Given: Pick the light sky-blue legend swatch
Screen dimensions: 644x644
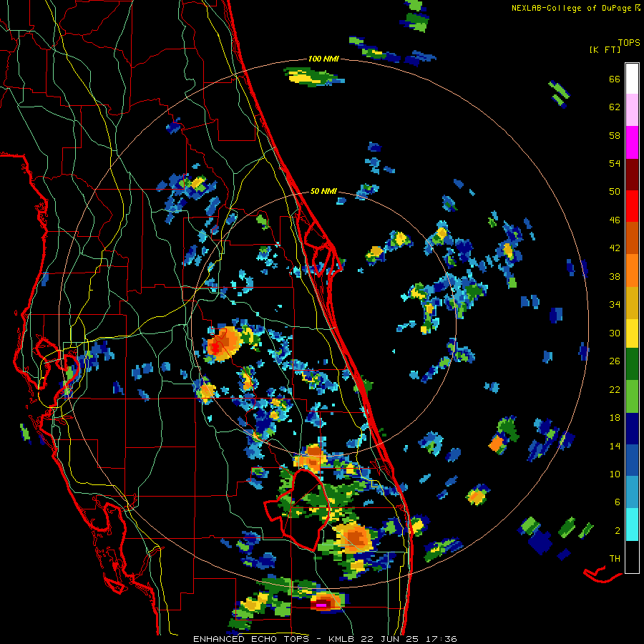Looking at the screenshot, I should [632, 492].
